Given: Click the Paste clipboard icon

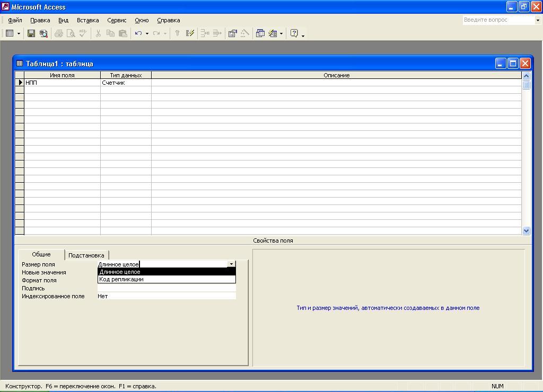Looking at the screenshot, I should click(122, 33).
